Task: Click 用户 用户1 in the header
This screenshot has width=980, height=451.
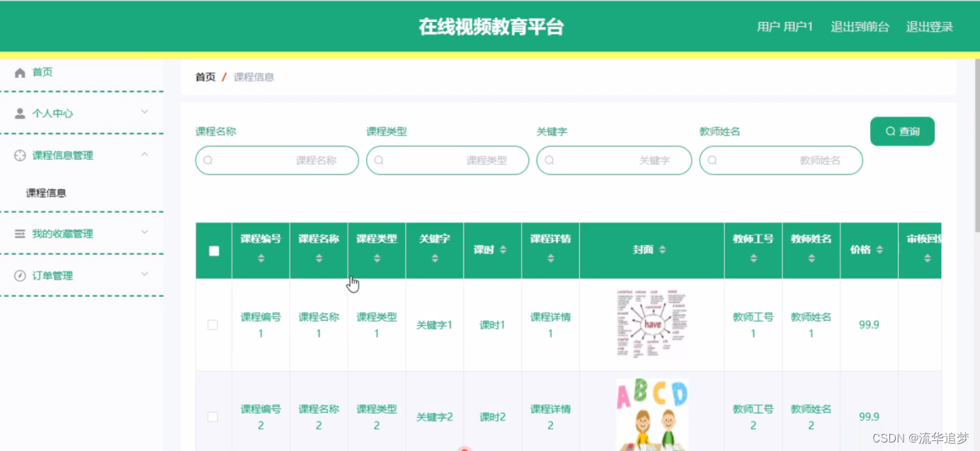Action: pos(785,27)
